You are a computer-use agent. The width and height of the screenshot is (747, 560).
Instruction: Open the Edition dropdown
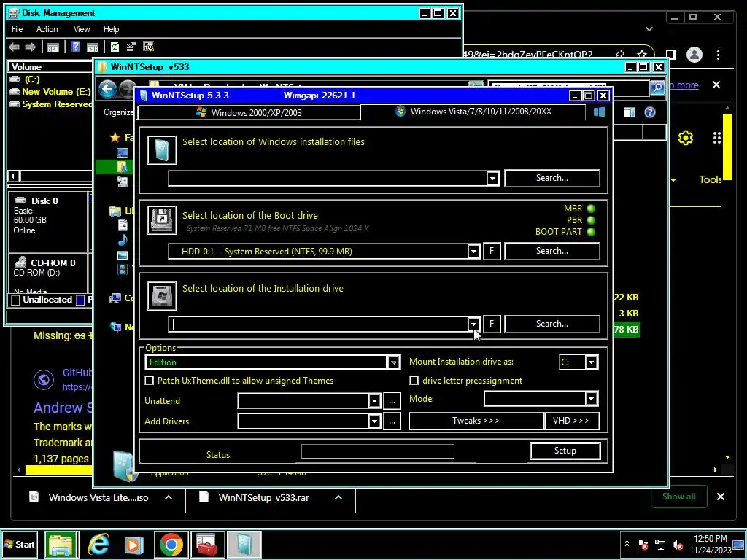pos(393,362)
